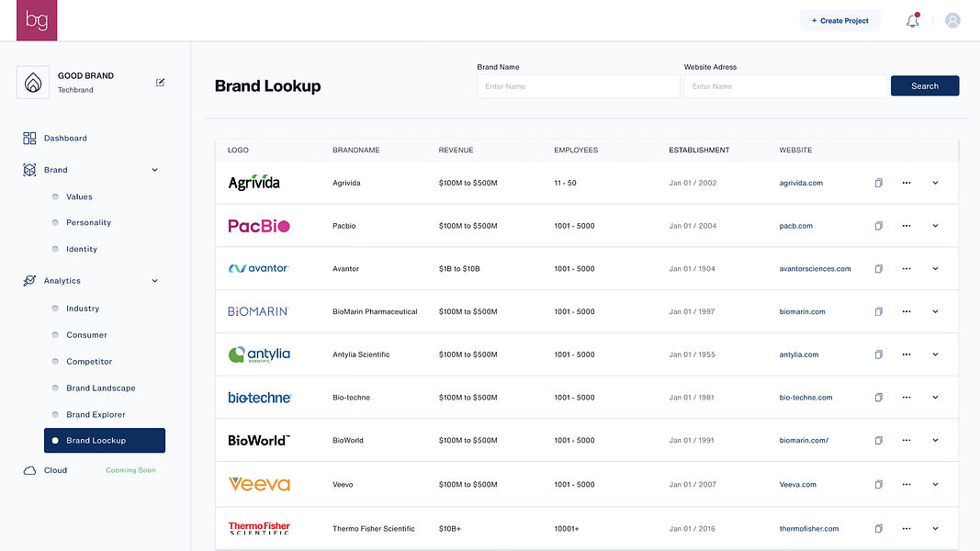Copy the Antylia Scientific row entry
The image size is (980, 551).
(879, 354)
